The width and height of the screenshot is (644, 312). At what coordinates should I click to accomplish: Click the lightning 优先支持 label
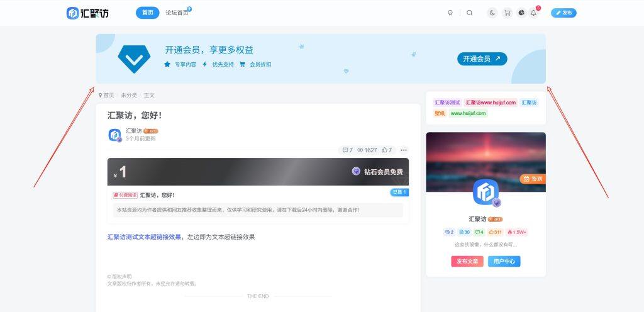(218, 64)
